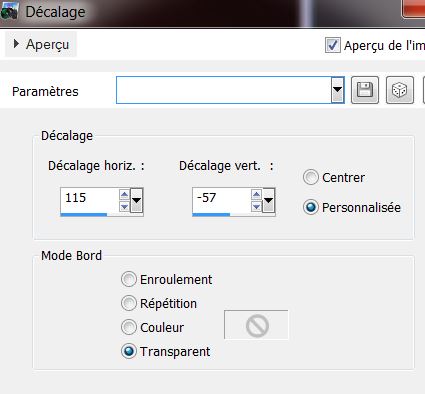Open the Paramètres presets dropdown

[x=337, y=90]
